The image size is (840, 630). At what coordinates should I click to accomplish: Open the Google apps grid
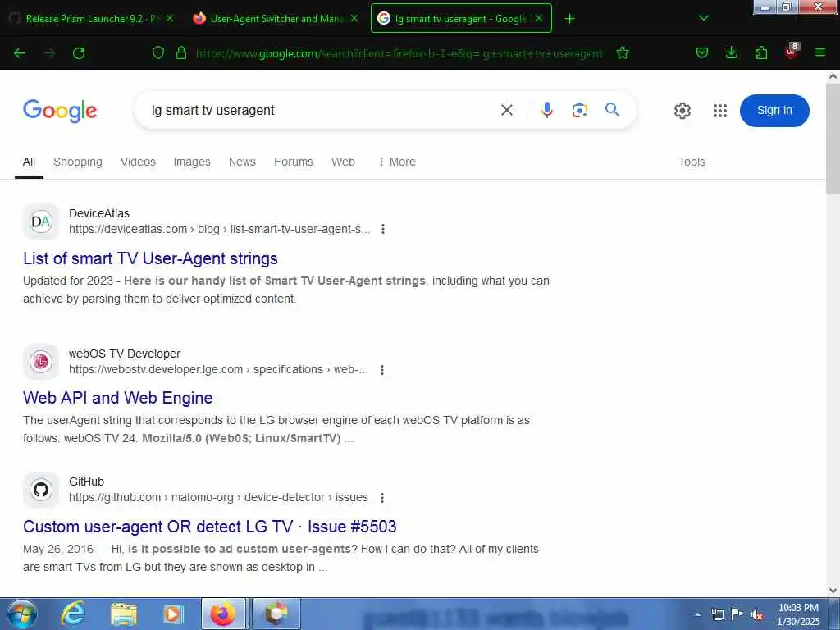point(720,111)
